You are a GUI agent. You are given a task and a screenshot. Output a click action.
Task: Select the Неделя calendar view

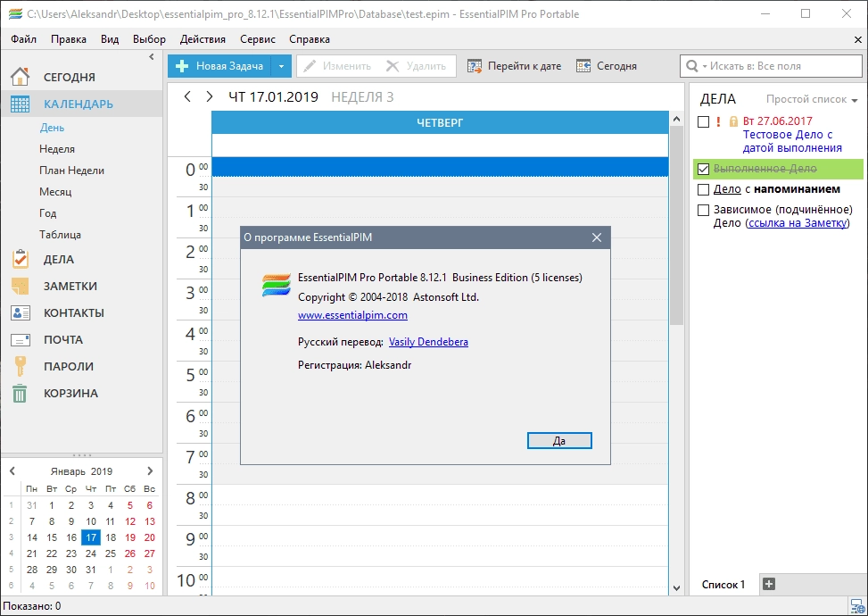pos(57,149)
